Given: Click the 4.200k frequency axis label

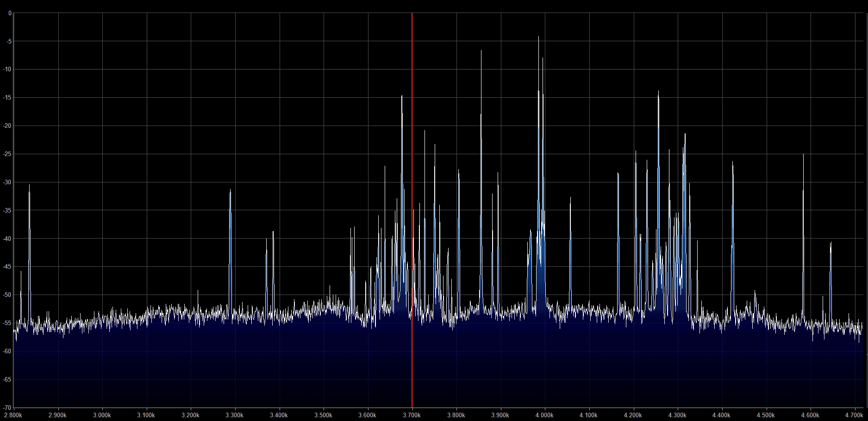Looking at the screenshot, I should [x=633, y=415].
